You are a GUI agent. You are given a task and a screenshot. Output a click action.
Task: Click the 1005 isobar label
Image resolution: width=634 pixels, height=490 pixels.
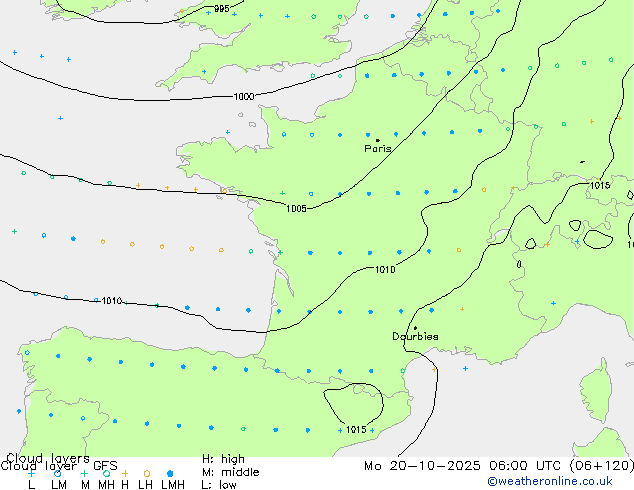pos(296,209)
